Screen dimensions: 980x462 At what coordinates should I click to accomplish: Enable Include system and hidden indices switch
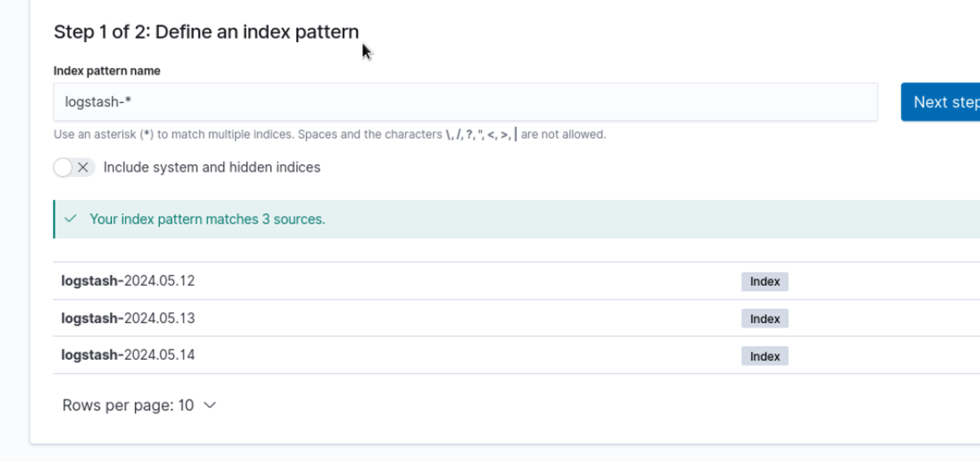click(73, 167)
